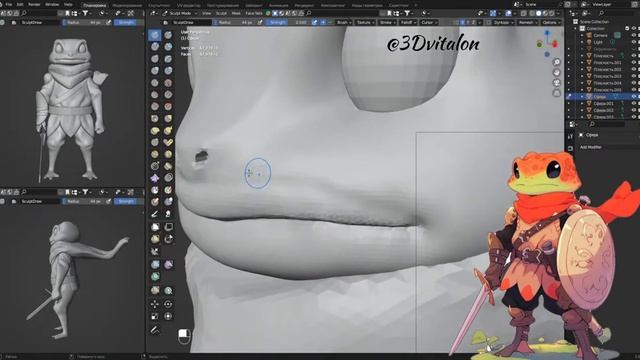Select Плоскость.003 in the outliner
The width and height of the screenshot is (640, 360).
[x=607, y=76]
